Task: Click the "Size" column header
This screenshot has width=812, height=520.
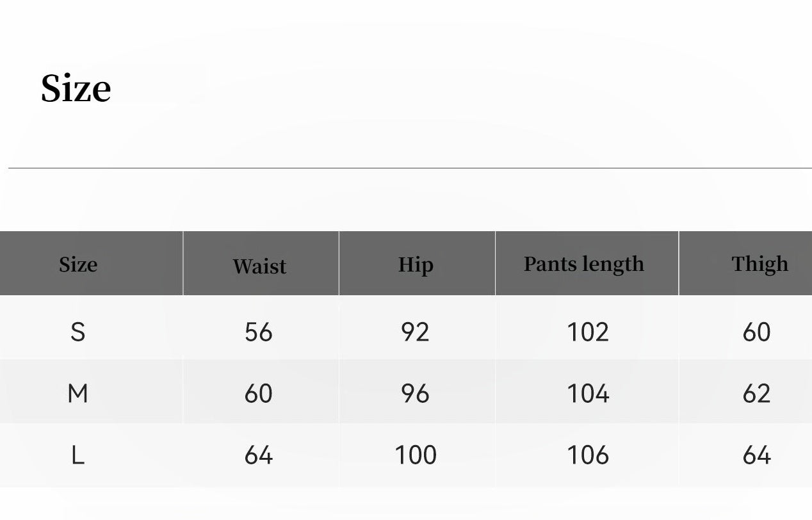Action: [x=78, y=264]
